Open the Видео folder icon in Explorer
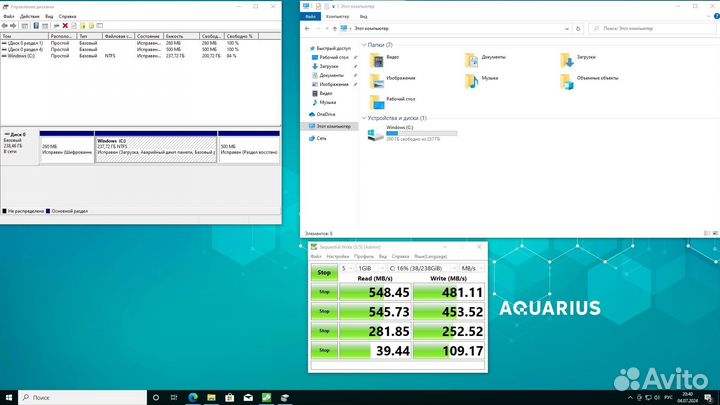The width and height of the screenshot is (720, 405). click(377, 60)
